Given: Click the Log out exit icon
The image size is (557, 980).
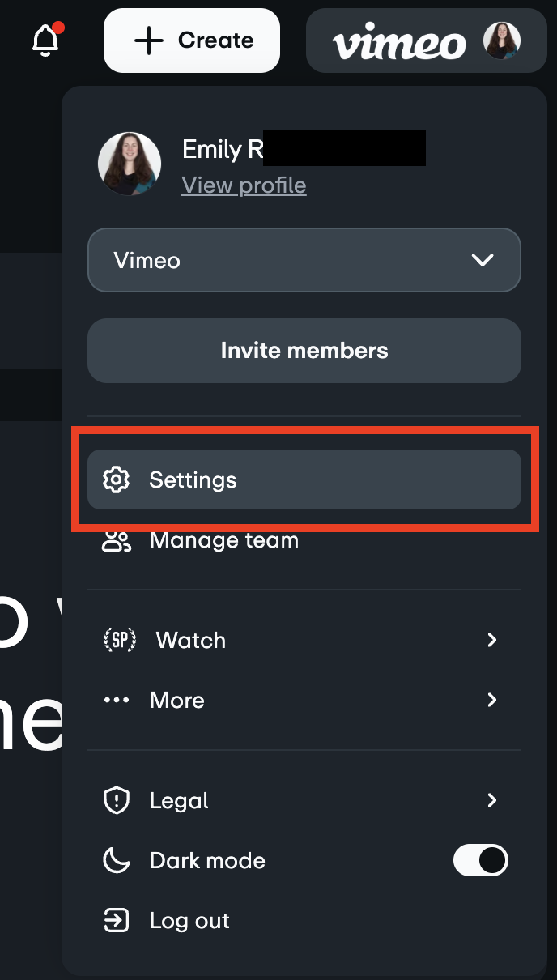Looking at the screenshot, I should coord(117,921).
